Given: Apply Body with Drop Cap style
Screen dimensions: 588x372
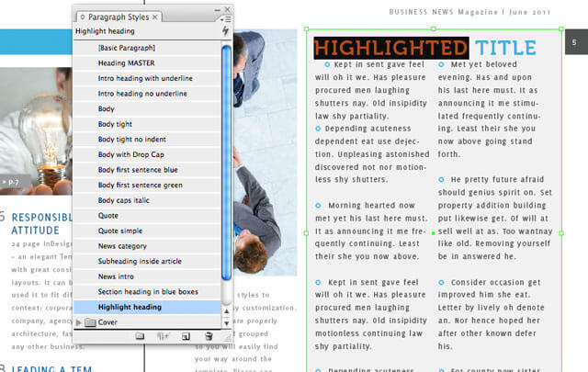Looking at the screenshot, I should 147,154.
